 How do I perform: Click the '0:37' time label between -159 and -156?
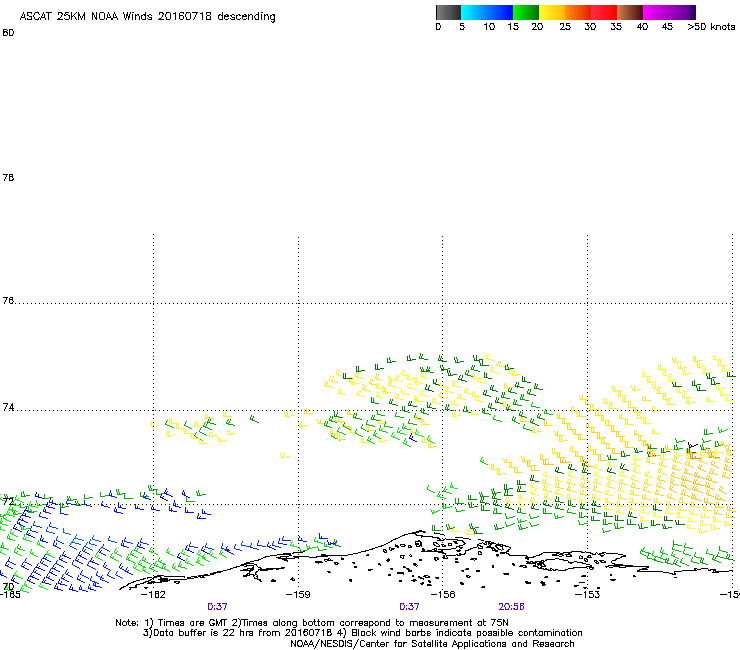409,607
